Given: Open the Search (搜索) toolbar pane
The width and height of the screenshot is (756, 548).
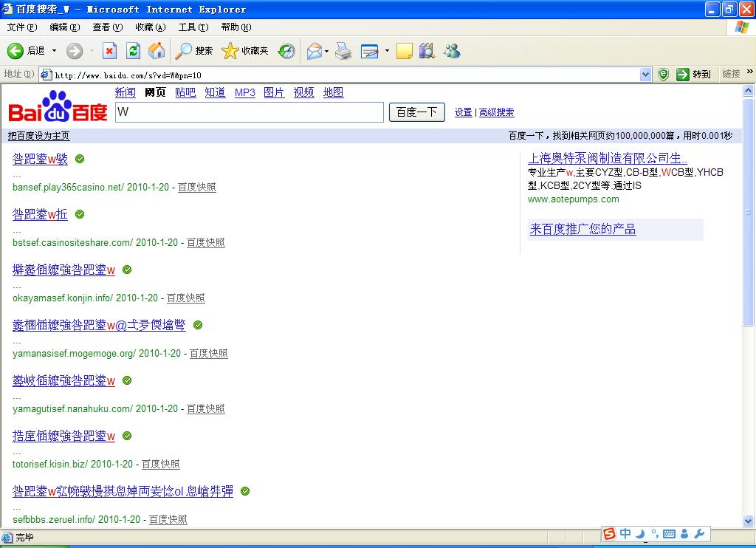Looking at the screenshot, I should tap(194, 51).
